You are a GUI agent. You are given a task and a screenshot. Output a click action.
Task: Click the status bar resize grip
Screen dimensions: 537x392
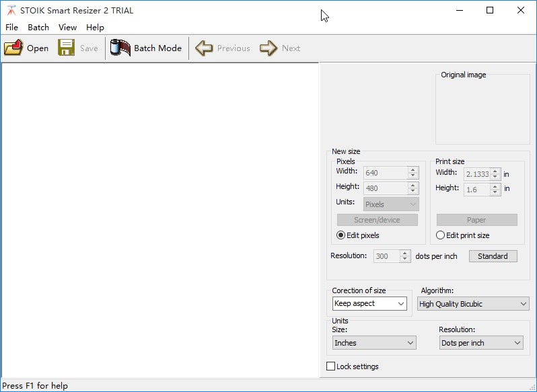pos(532,387)
